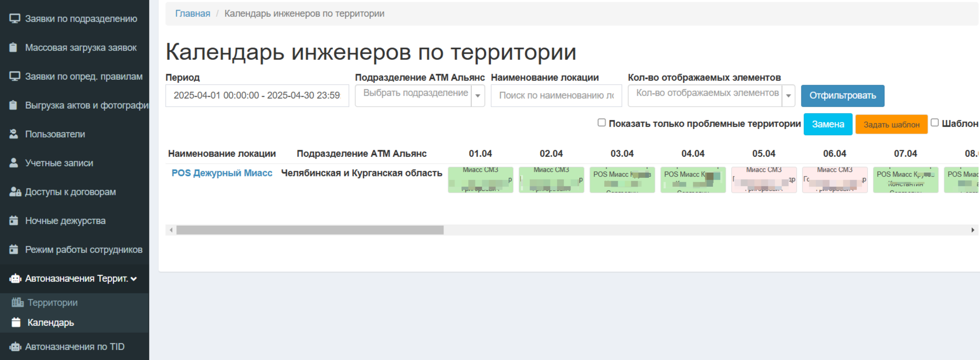Click the person icon beside Учетные записи
Screen dimensions: 980x360
[14, 163]
